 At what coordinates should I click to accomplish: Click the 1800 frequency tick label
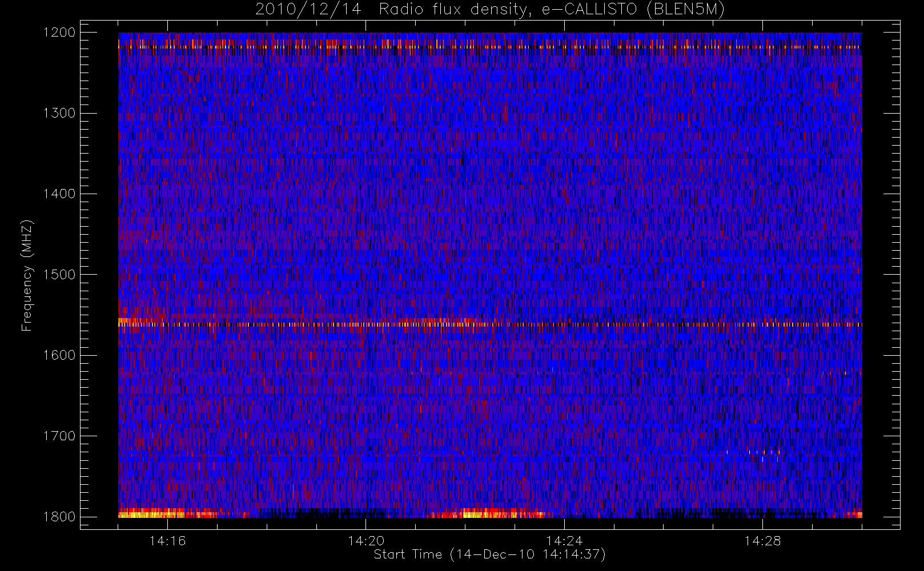coord(60,517)
